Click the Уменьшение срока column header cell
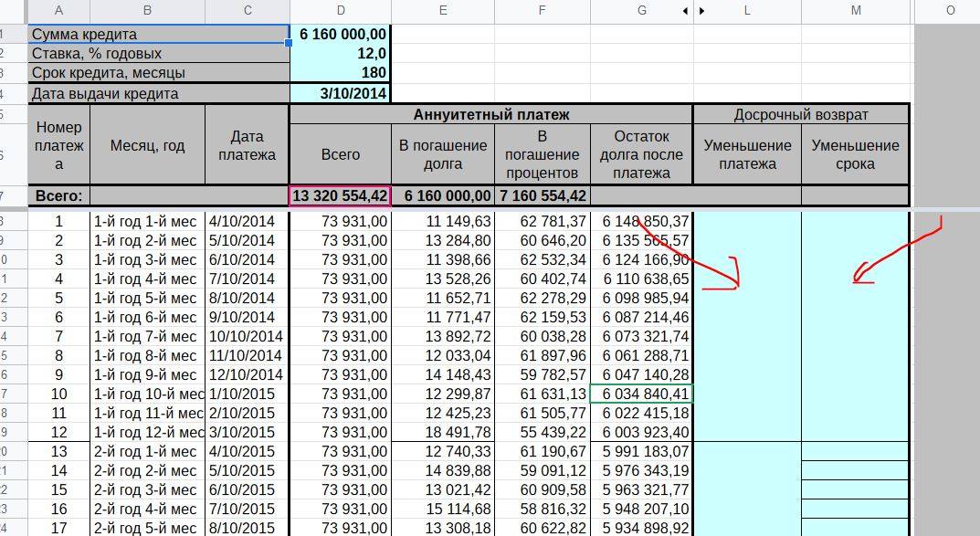This screenshot has width=980, height=536. [855, 154]
